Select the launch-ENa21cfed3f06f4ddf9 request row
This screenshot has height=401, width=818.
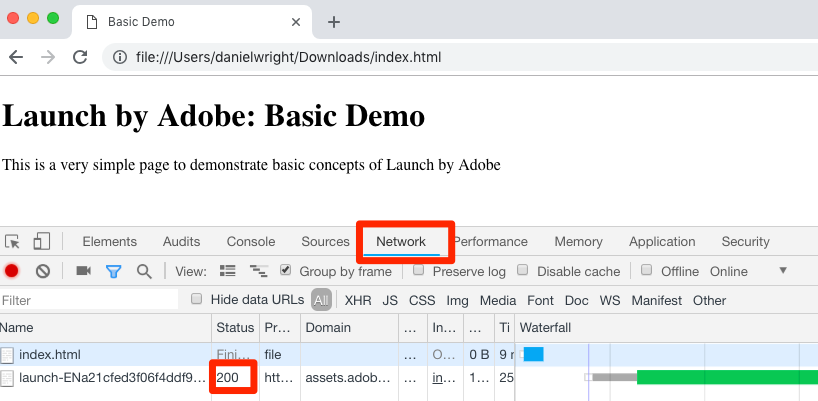(409, 378)
